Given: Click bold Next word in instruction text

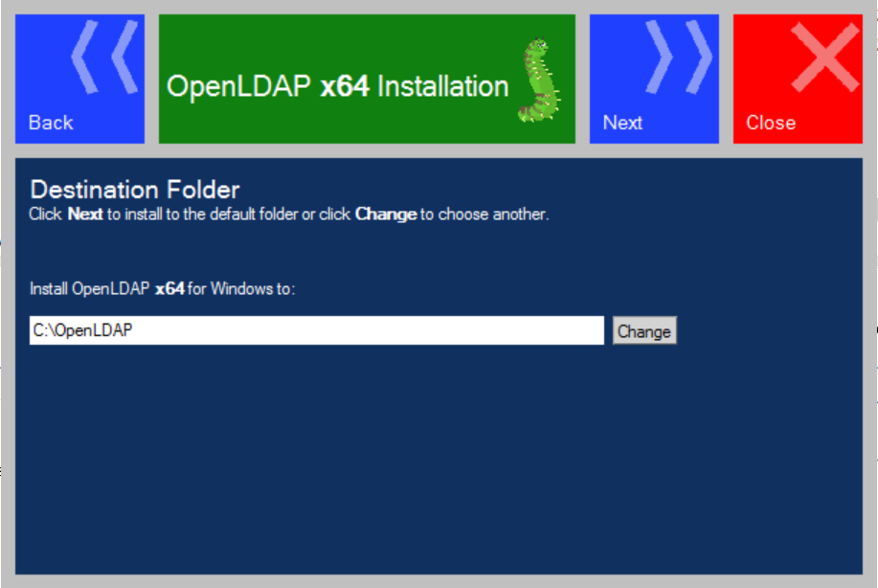Looking at the screenshot, I should [85, 215].
